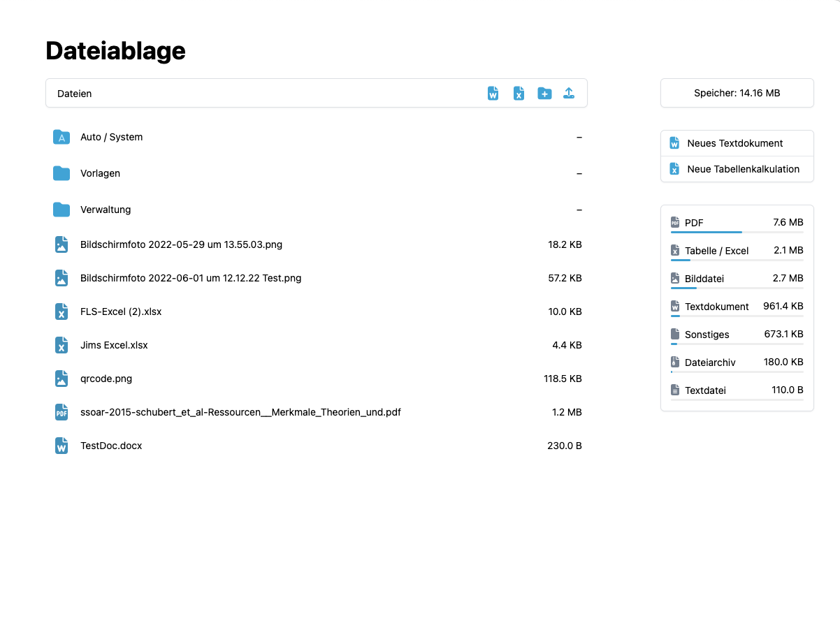Viewport: 840px width, 630px height.
Task: Open Bildschirmfoto 2022-06-01 Test.png file
Action: coord(191,278)
